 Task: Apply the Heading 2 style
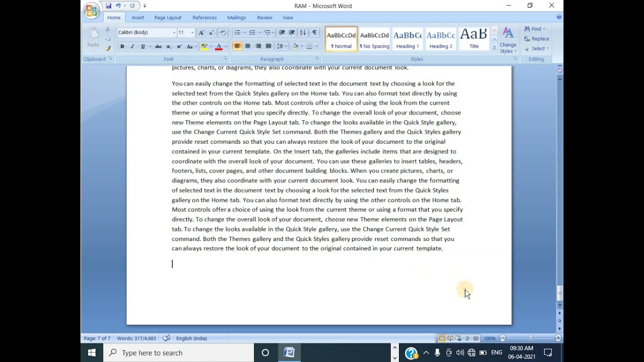pos(441,39)
